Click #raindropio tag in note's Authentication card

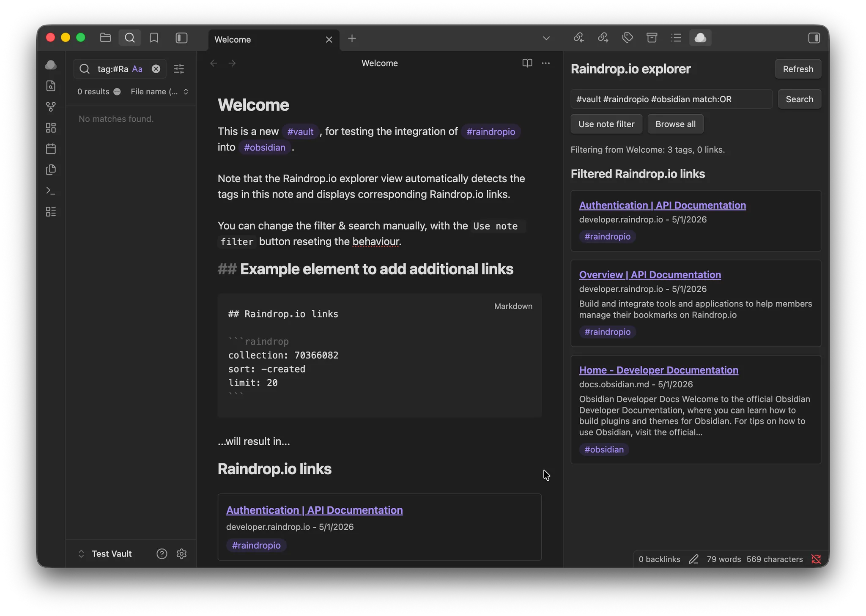pos(256,545)
